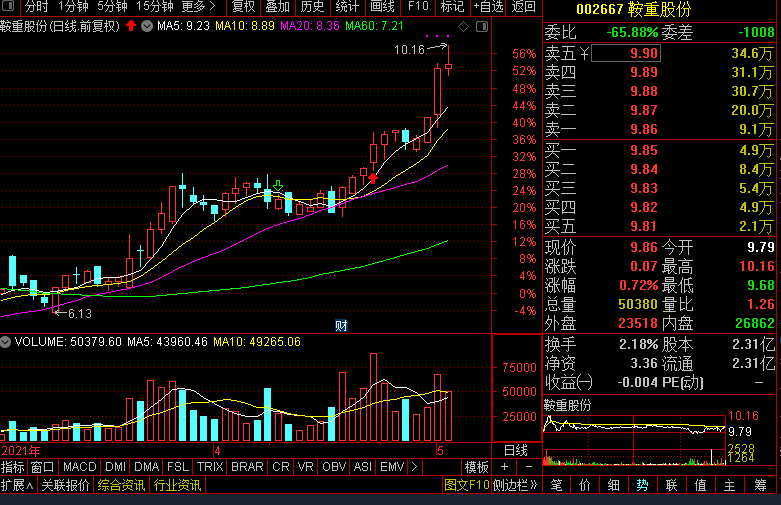Screen dimensions: 781x505
Task: Select TRIX indicator tab
Action: pos(210,467)
